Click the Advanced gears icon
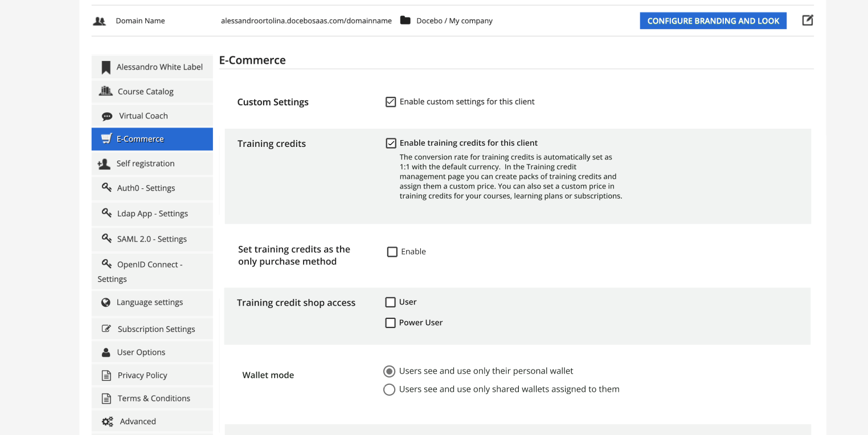This screenshot has width=868, height=435. tap(107, 422)
